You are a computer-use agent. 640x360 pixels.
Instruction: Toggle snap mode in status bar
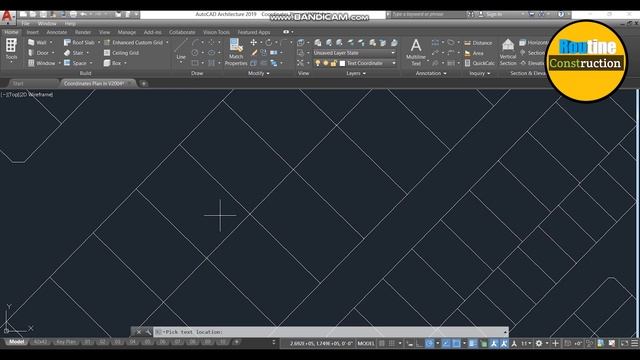[x=391, y=343]
